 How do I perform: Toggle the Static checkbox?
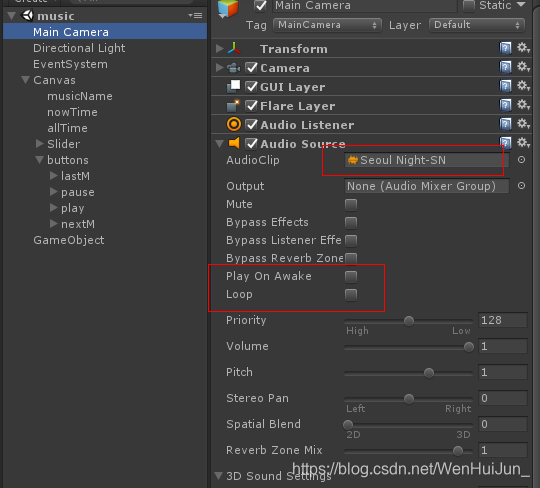point(469,6)
